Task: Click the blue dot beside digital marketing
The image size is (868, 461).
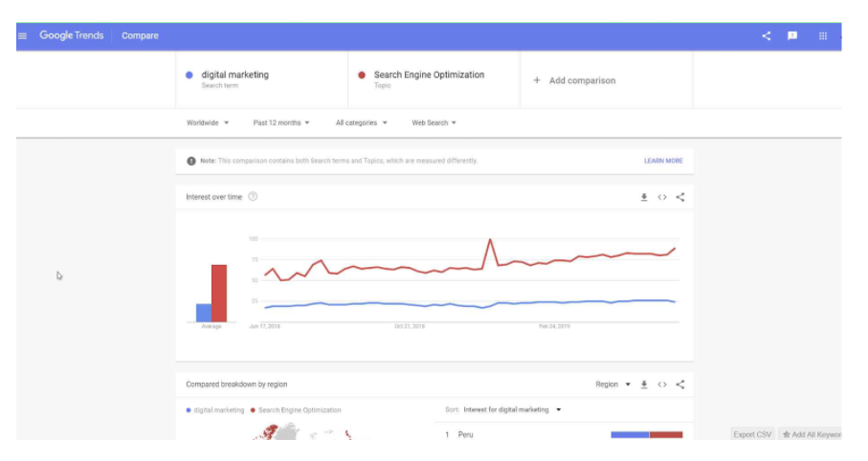Action: tap(189, 75)
